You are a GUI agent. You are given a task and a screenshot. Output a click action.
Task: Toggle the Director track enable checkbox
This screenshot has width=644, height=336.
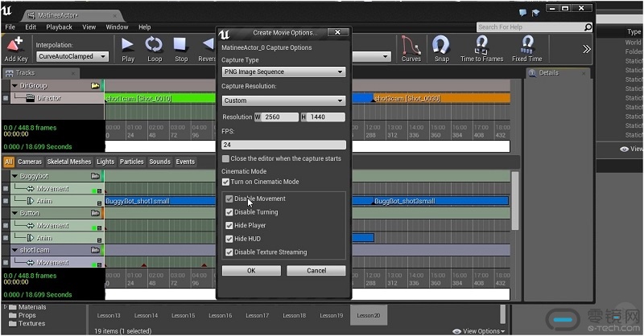pyautogui.click(x=6, y=98)
